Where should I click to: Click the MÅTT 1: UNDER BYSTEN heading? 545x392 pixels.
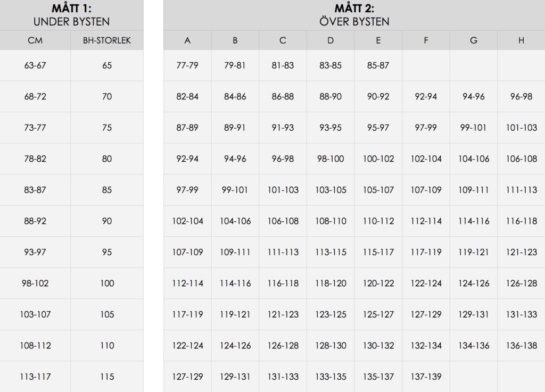(x=71, y=15)
